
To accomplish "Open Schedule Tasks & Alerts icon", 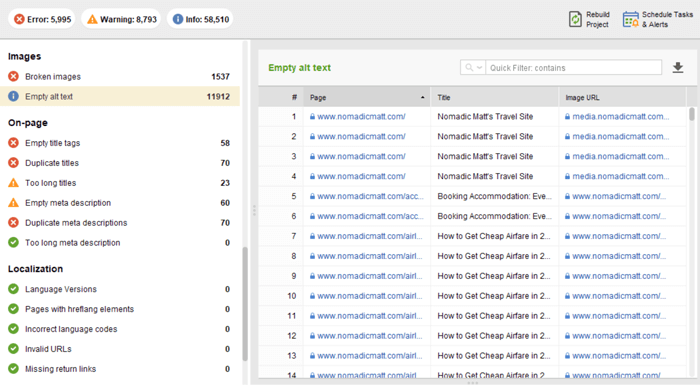I will [x=631, y=19].
